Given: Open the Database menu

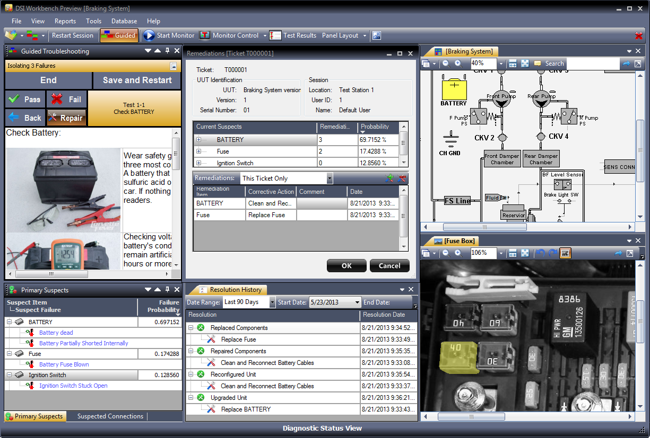Looking at the screenshot, I should click(124, 20).
